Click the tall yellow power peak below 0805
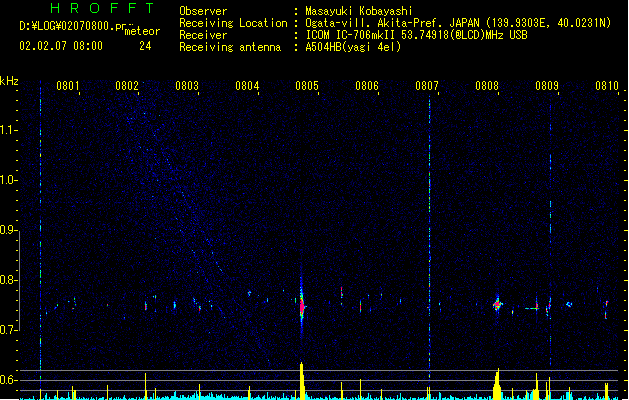Image resolution: width=629 pixels, height=400 pixels. (302, 381)
